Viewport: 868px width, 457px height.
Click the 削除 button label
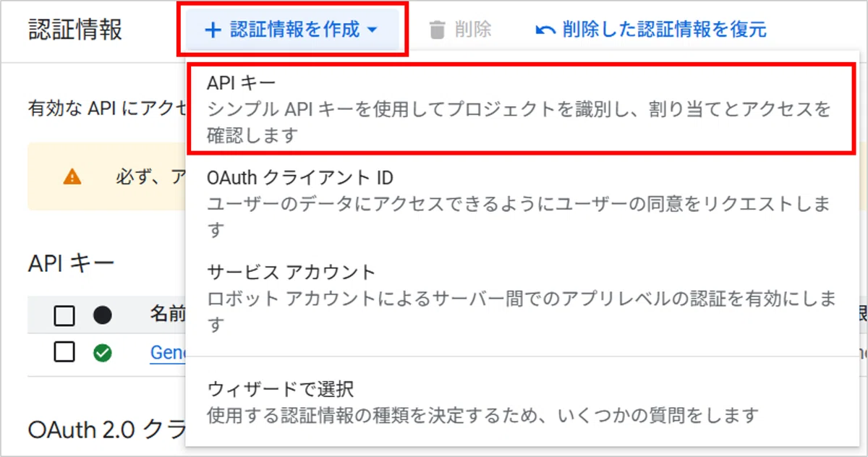click(x=473, y=30)
